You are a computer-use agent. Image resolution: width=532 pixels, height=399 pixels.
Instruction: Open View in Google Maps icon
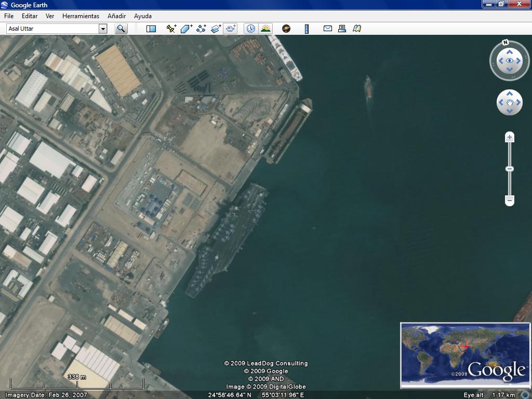357,29
